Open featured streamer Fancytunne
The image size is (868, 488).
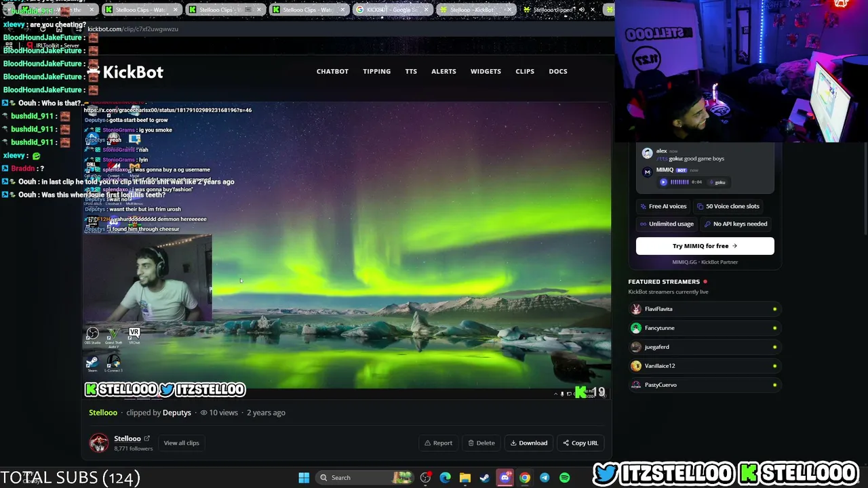click(705, 328)
